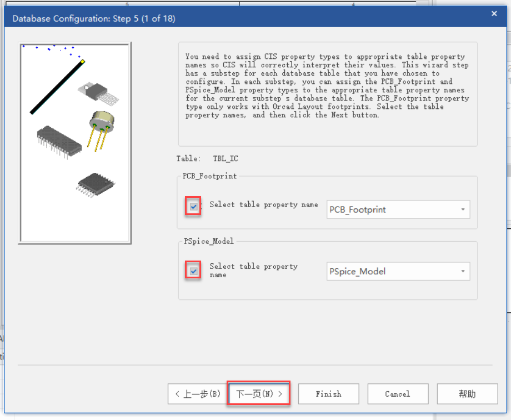Click the PSpice_Model group heading
Screen dimensions: 511x420
tap(208, 241)
